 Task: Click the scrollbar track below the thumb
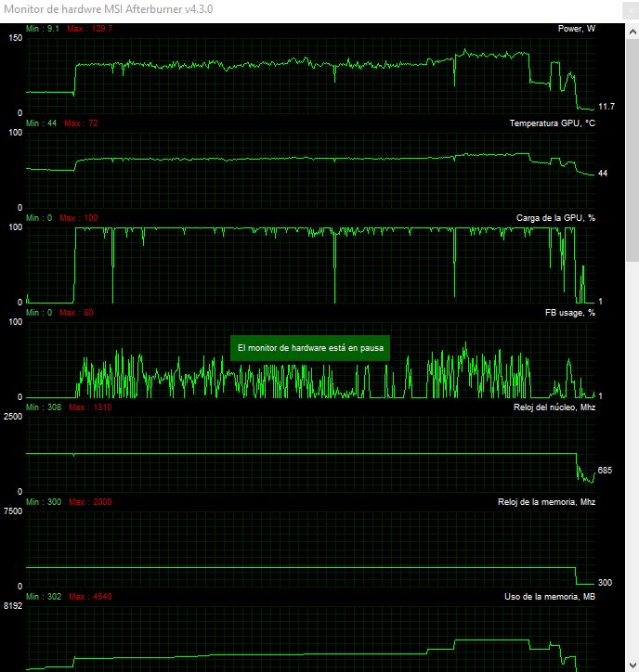coord(632,459)
